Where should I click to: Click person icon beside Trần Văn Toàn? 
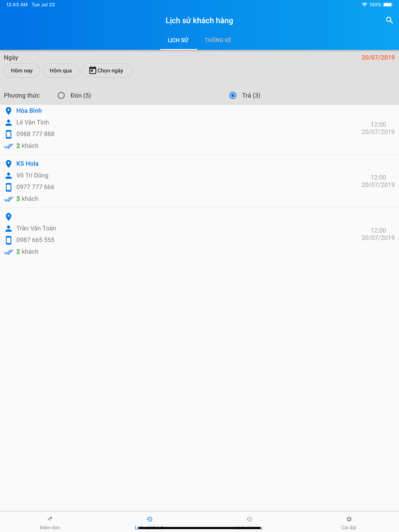click(x=9, y=228)
